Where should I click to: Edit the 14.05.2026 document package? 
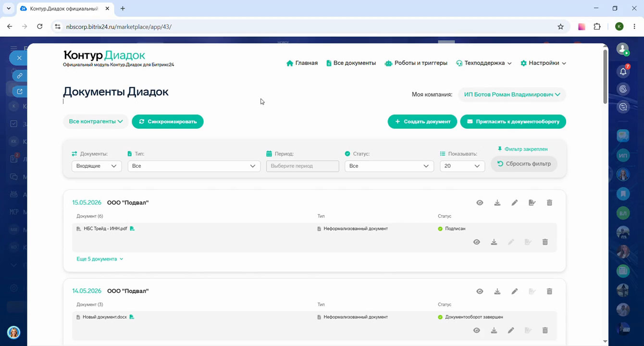515,291
